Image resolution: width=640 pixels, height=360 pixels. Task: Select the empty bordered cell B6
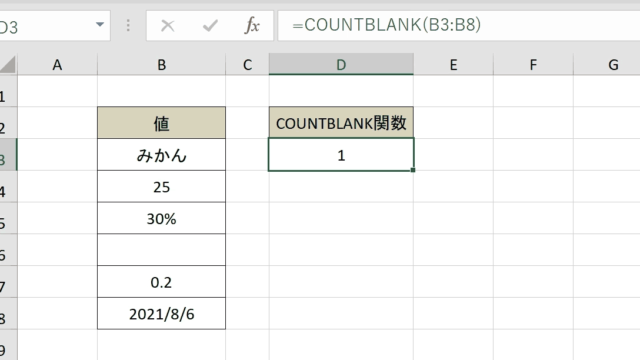coord(162,250)
